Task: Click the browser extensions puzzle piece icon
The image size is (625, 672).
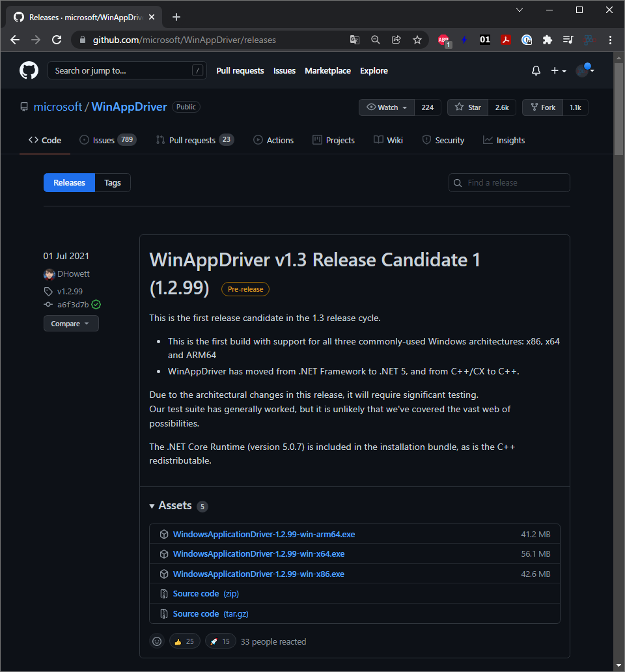Action: pos(548,40)
